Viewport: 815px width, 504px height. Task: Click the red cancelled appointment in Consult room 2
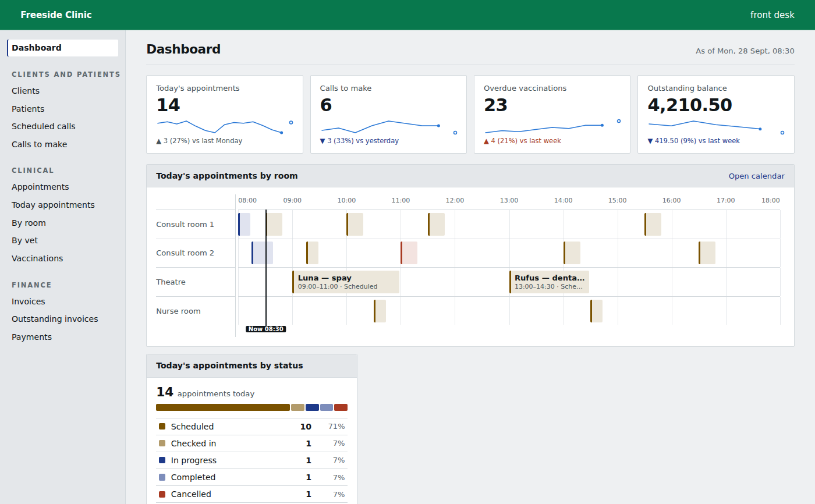point(409,253)
